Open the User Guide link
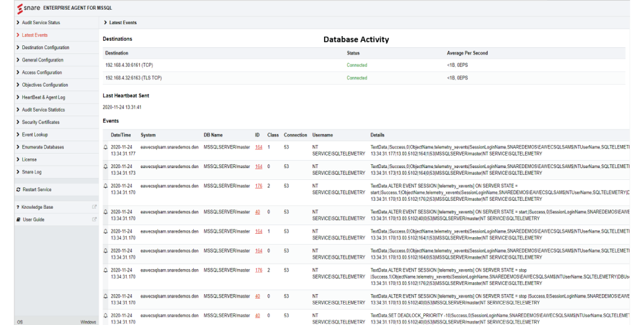 tap(34, 219)
